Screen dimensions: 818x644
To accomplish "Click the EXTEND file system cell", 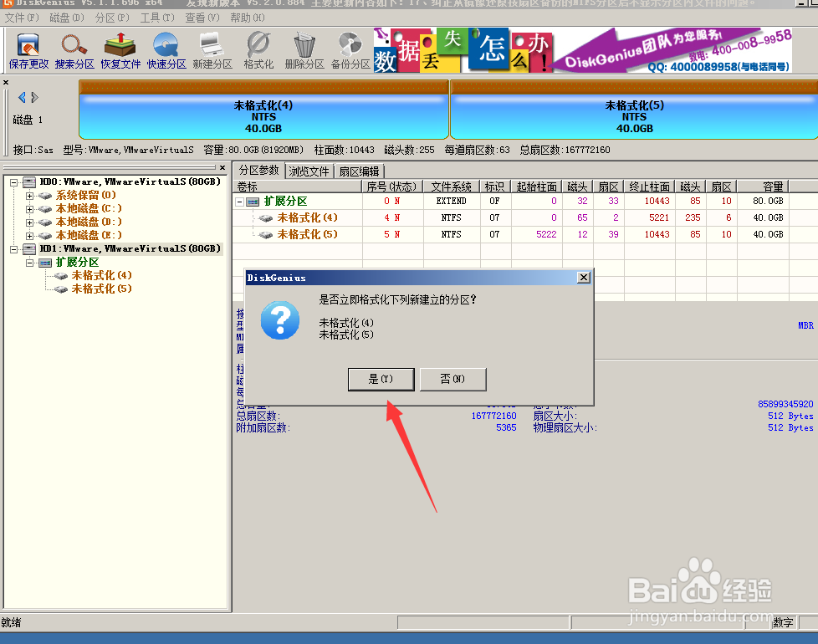I will click(452, 202).
